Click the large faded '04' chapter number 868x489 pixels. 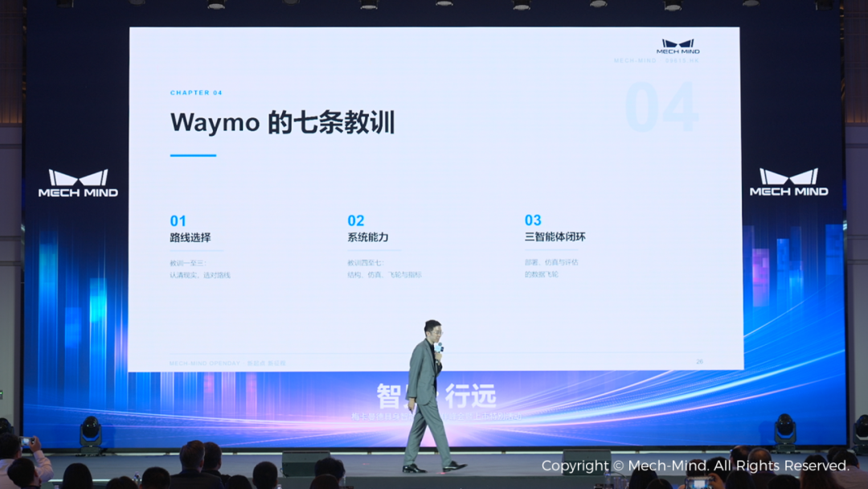662,108
